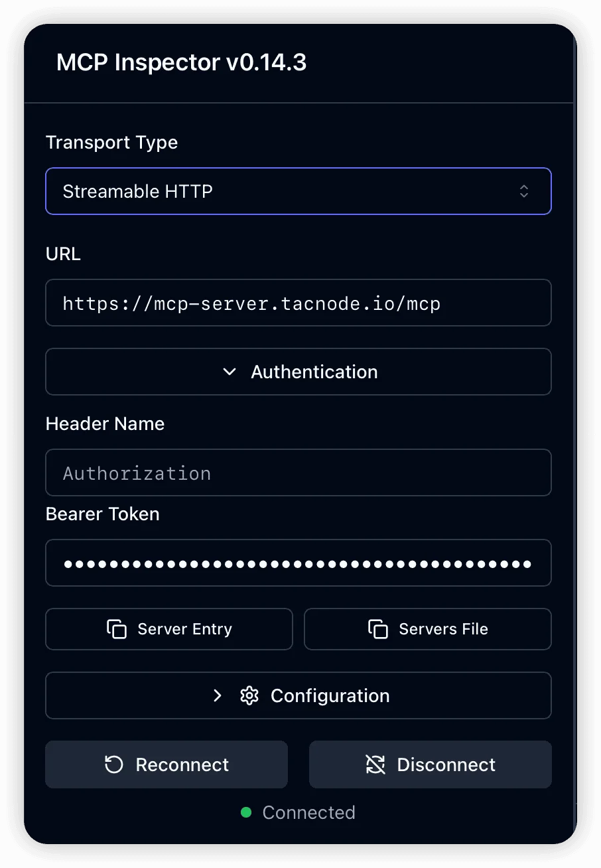Image resolution: width=601 pixels, height=868 pixels.
Task: Select the masked Bearer Token field
Action: click(x=298, y=563)
